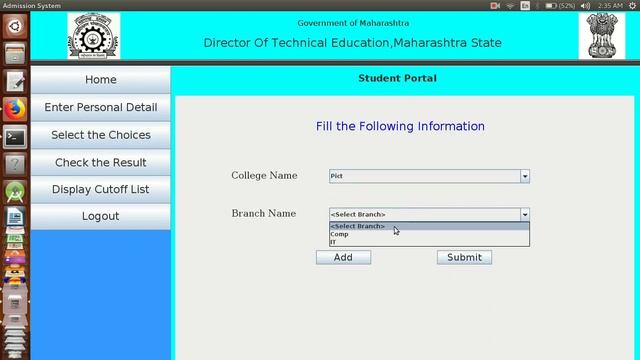The image size is (640, 360).
Task: Click the Indian national emblem image
Action: tap(602, 36)
